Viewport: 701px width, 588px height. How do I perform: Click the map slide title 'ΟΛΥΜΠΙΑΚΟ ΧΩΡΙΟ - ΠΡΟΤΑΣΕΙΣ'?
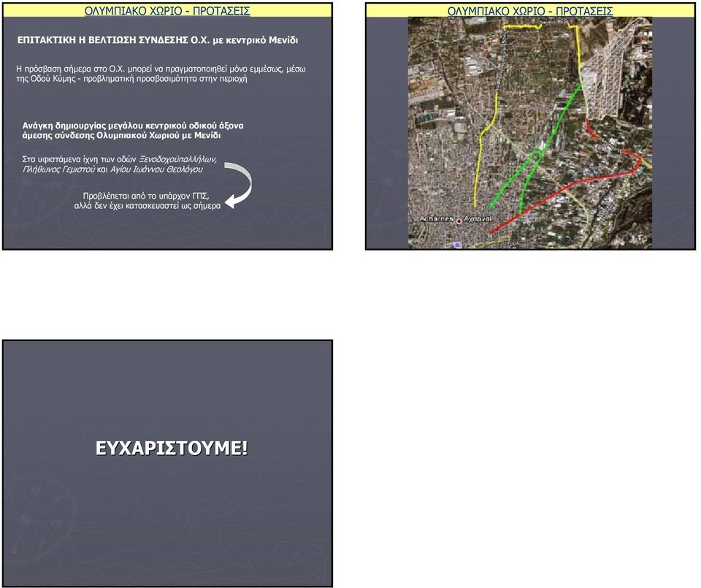530,11
